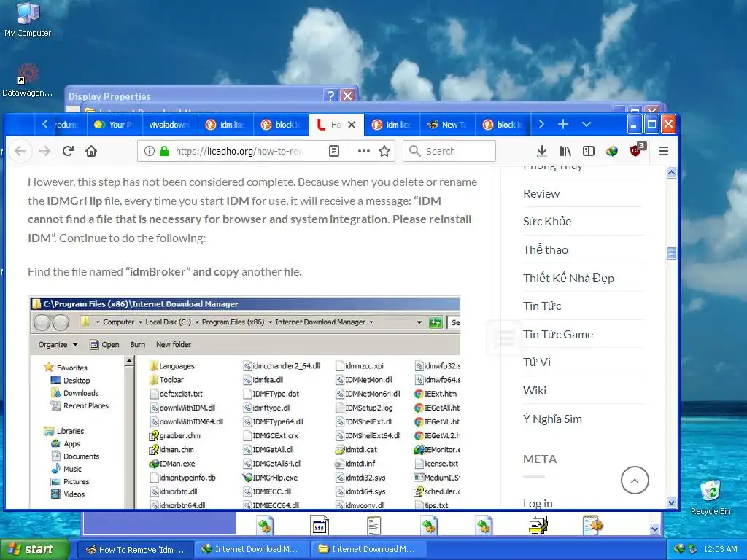
Task: Select the Recycle Bin desktop icon
Action: tap(711, 497)
